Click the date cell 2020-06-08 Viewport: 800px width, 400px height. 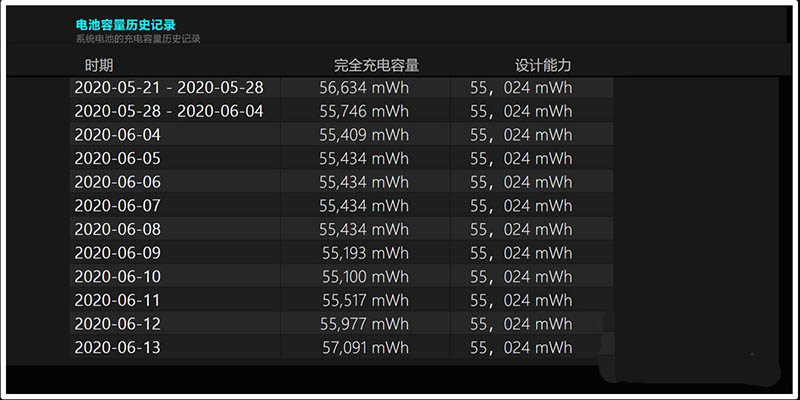[x=117, y=229]
